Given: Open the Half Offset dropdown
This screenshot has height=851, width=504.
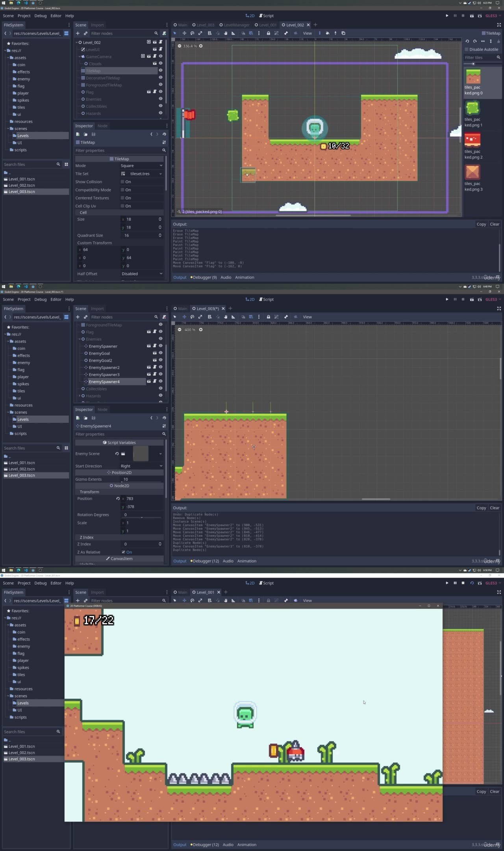Looking at the screenshot, I should coord(142,274).
